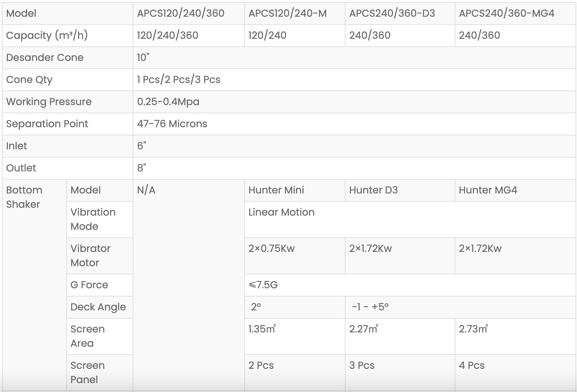Viewport: 577px width, 392px height.
Task: Select the Desander Cone row label
Action: coord(45,57)
